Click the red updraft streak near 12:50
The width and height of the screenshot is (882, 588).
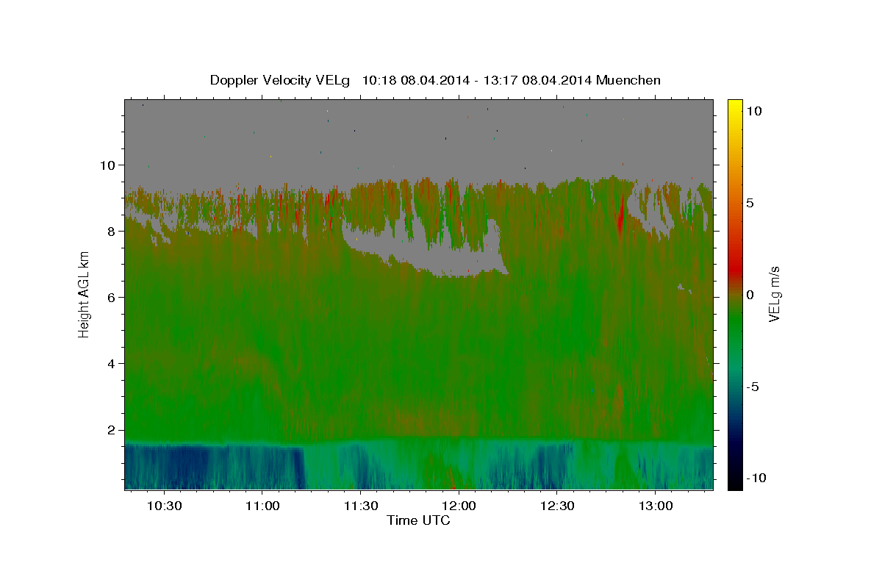621,215
